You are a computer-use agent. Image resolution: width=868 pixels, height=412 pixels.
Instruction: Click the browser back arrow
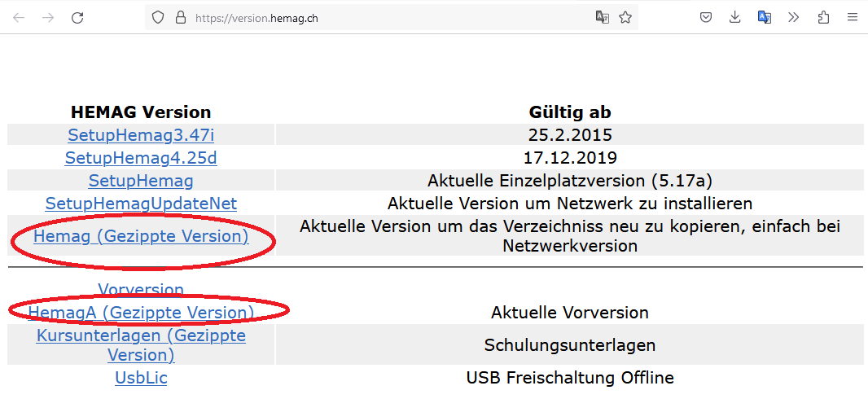point(19,17)
